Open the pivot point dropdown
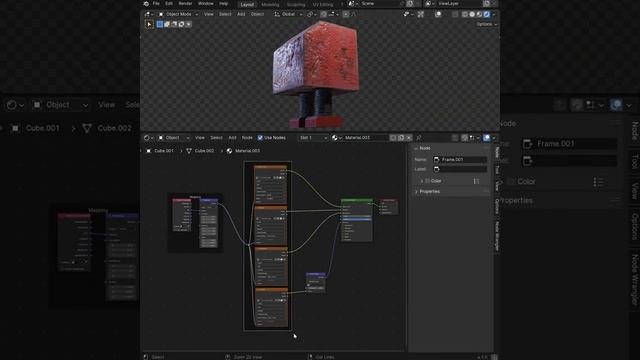Image resolution: width=640 pixels, height=360 pixels. pos(312,14)
